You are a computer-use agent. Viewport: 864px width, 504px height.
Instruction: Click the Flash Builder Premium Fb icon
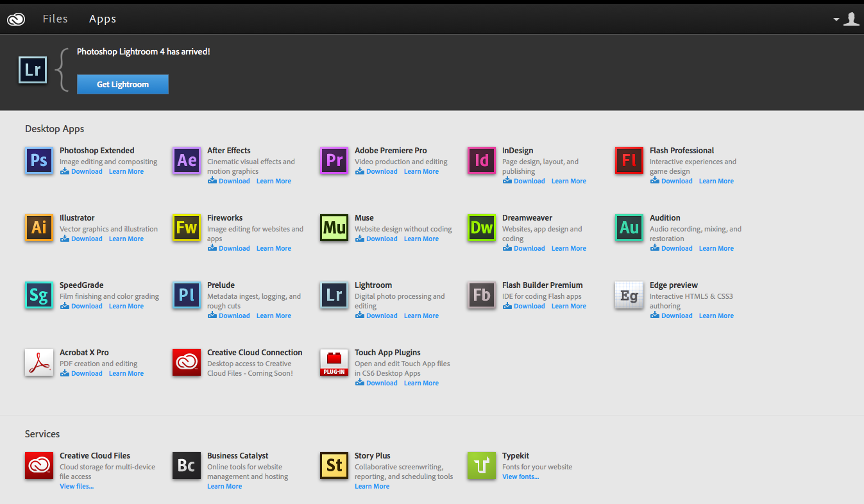click(x=482, y=295)
